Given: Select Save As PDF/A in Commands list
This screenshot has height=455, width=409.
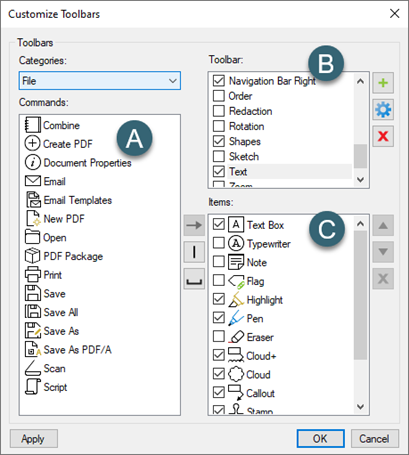Looking at the screenshot, I should [77, 350].
